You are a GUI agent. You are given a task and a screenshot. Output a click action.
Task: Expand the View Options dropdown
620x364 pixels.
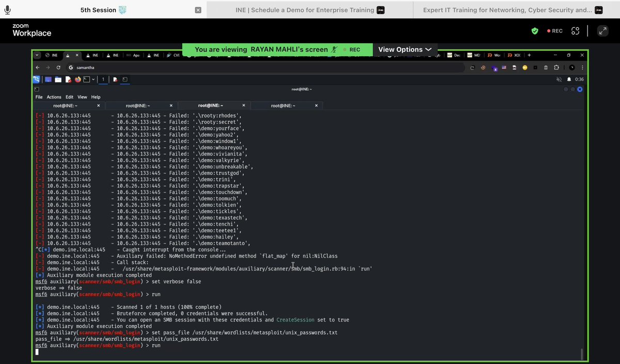[405, 50]
